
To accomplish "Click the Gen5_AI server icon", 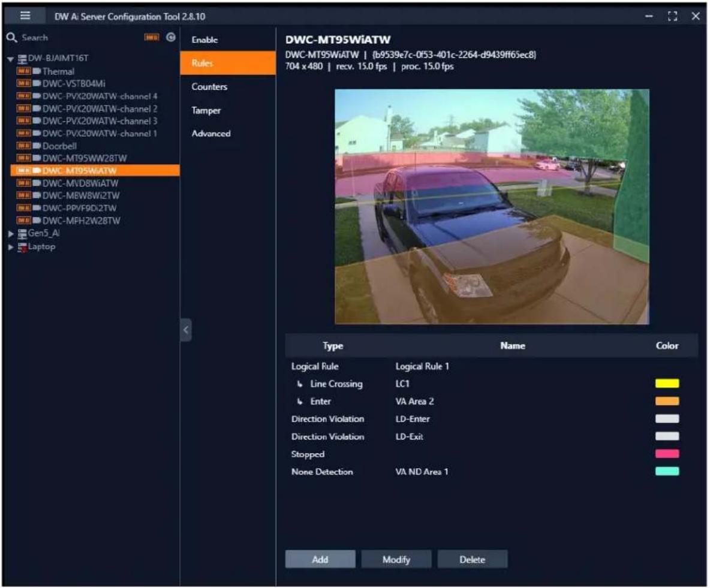I will coord(22,234).
